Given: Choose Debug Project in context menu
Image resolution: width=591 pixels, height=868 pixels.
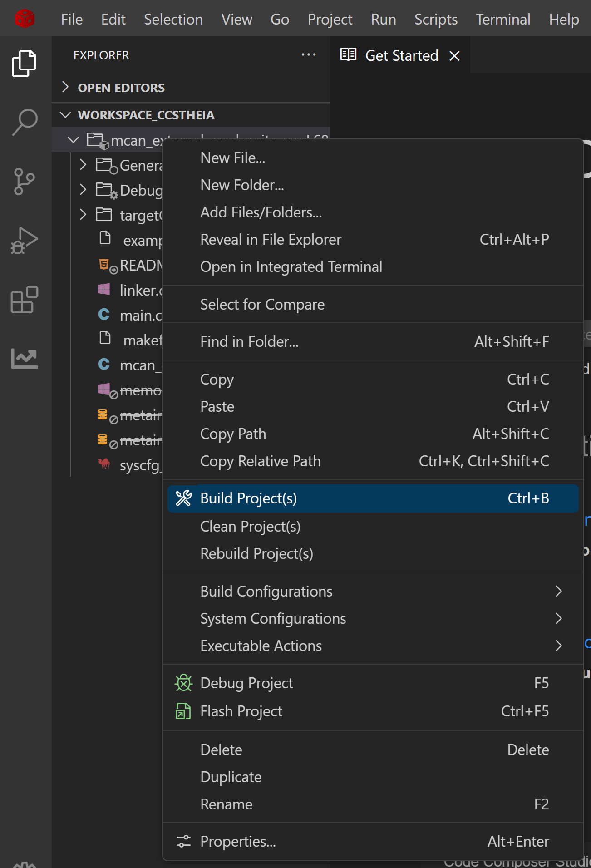Looking at the screenshot, I should click(246, 683).
